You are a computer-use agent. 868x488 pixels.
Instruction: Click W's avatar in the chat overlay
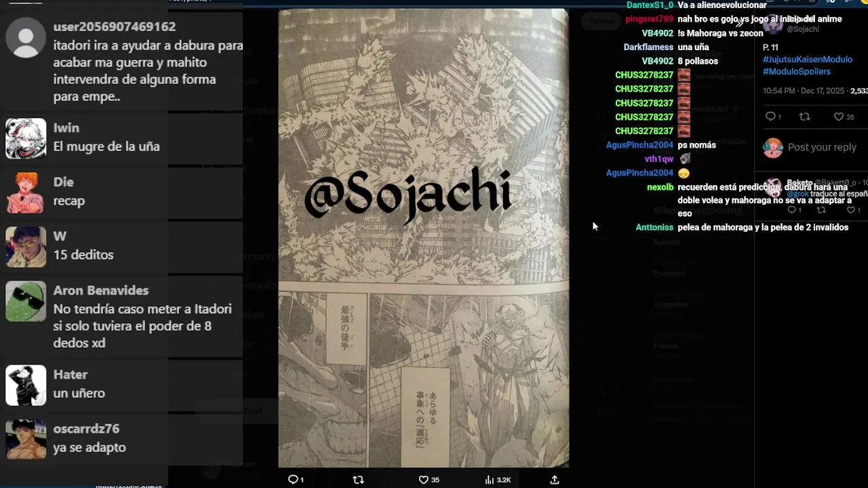(x=26, y=247)
